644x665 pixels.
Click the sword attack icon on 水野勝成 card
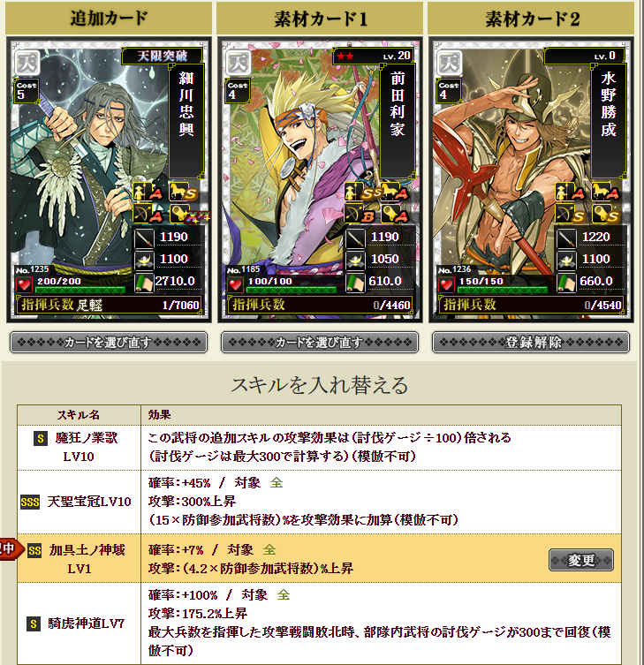pyautogui.click(x=566, y=238)
